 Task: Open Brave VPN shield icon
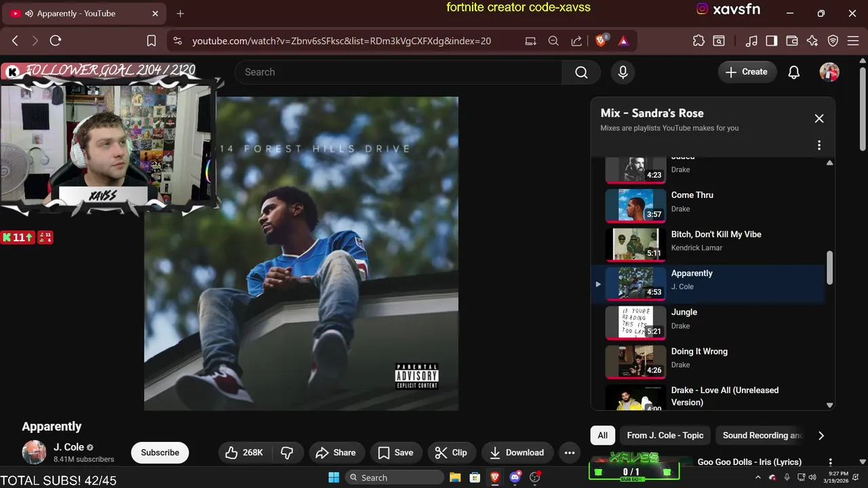pyautogui.click(x=833, y=41)
